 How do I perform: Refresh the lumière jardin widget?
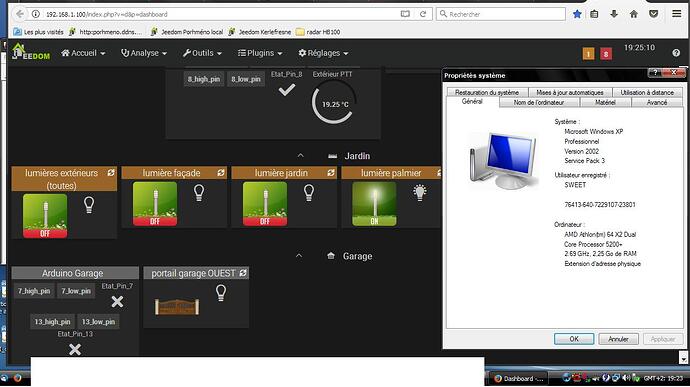331,173
